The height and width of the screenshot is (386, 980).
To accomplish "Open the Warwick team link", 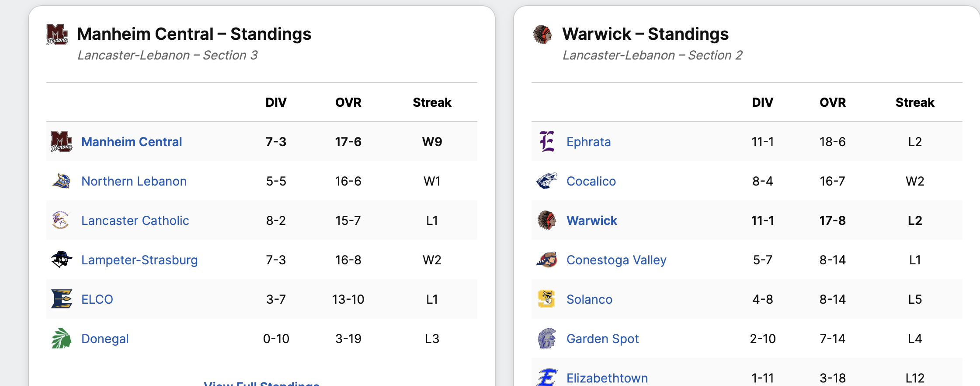I will [592, 221].
